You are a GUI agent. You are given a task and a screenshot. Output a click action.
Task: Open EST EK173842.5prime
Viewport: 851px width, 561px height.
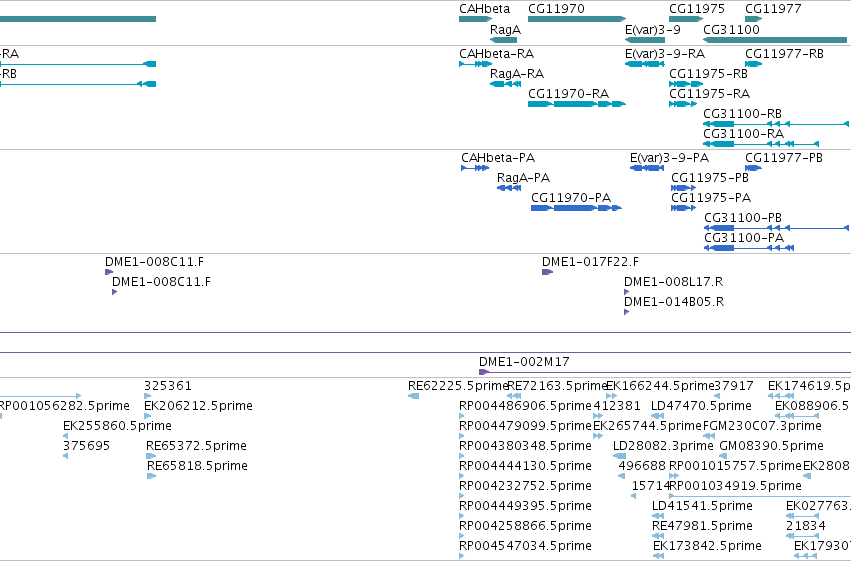tap(659, 556)
